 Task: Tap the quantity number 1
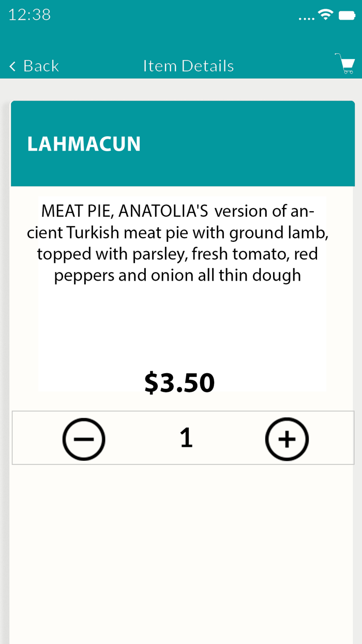pos(186,437)
